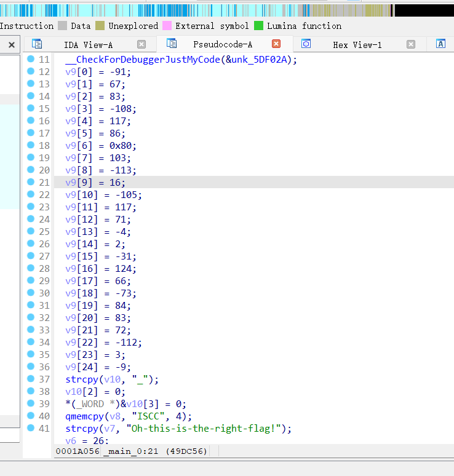
Task: Toggle breakpoint dot on line 11
Action: coord(31,59)
